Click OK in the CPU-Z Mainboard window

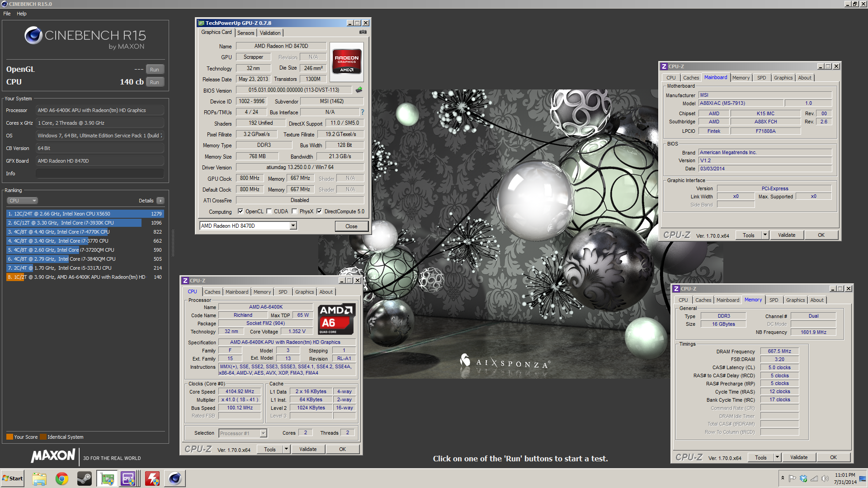[x=821, y=235]
